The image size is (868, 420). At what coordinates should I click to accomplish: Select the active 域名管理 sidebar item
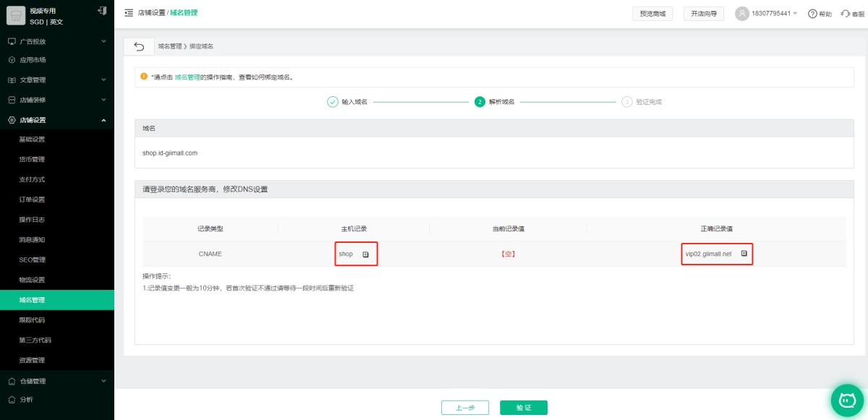57,300
